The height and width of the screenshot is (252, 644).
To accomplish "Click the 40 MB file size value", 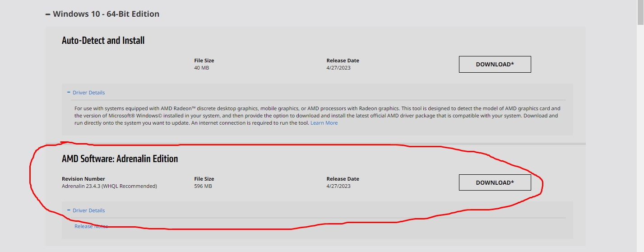I will (x=202, y=68).
